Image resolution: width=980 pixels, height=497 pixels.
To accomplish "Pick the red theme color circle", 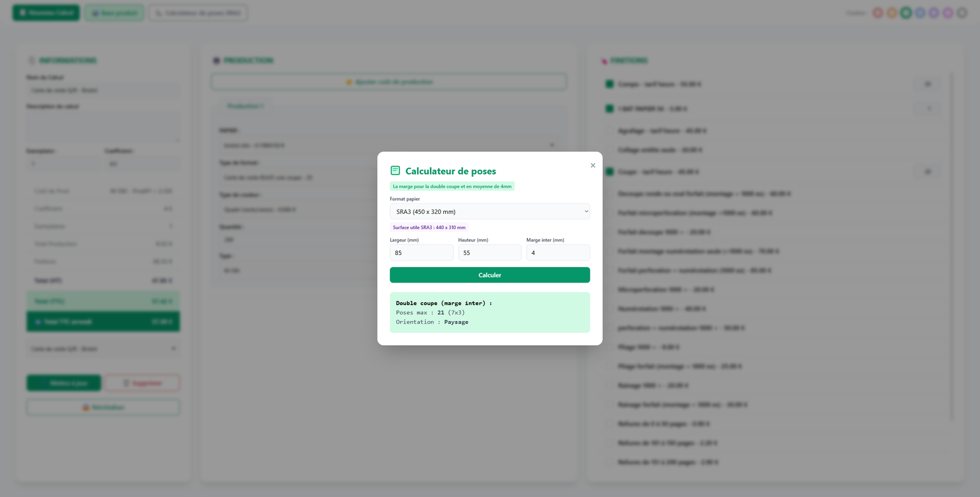I will 878,13.
